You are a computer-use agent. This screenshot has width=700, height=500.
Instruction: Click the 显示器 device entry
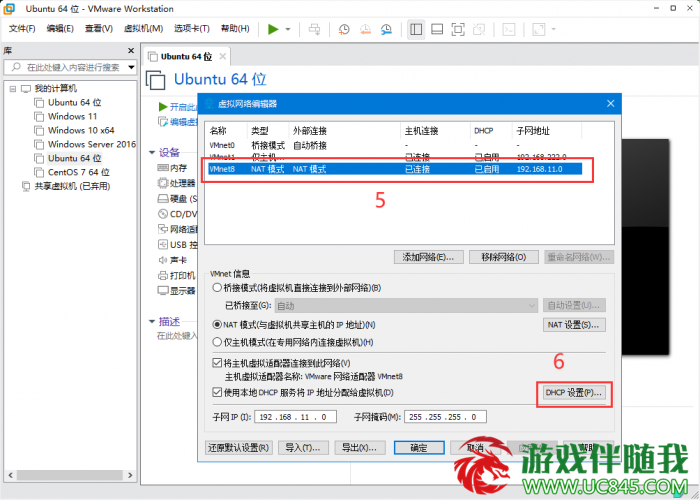click(x=177, y=291)
